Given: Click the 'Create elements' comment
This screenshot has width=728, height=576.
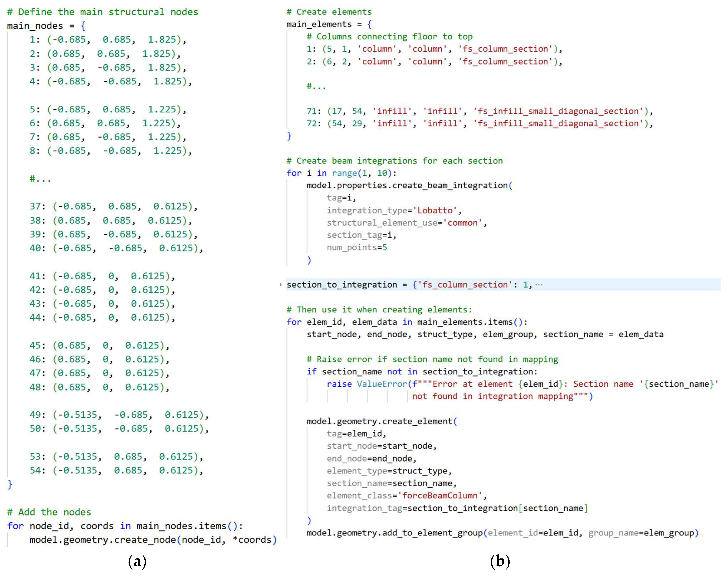Looking at the screenshot, I should click(329, 12).
